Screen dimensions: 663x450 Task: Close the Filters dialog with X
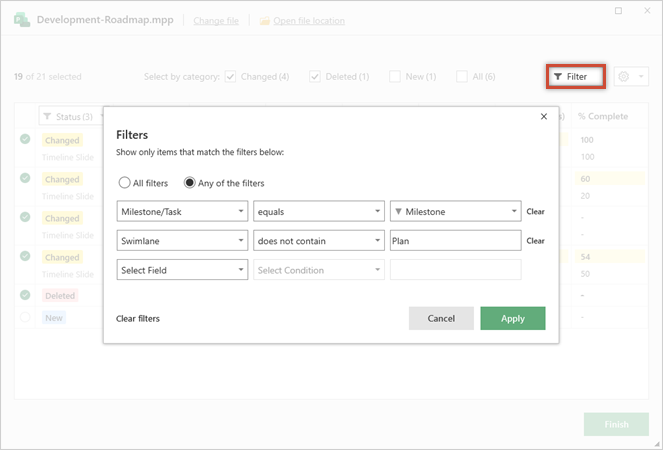pos(543,117)
